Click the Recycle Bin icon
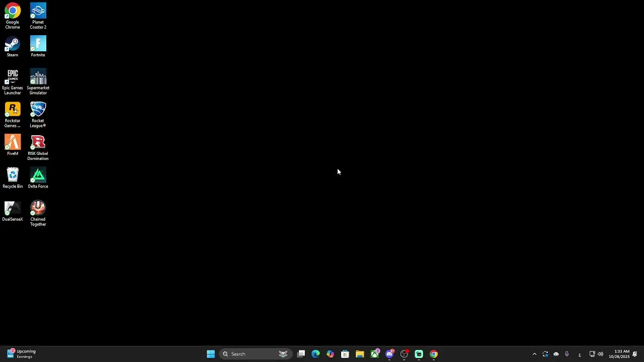The image size is (644, 362). (13, 178)
